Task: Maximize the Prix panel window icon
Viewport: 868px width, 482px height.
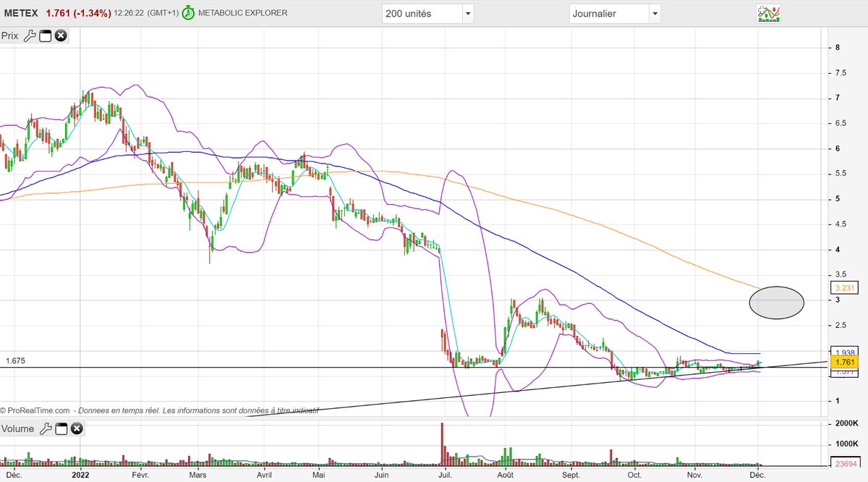Action: click(x=46, y=35)
